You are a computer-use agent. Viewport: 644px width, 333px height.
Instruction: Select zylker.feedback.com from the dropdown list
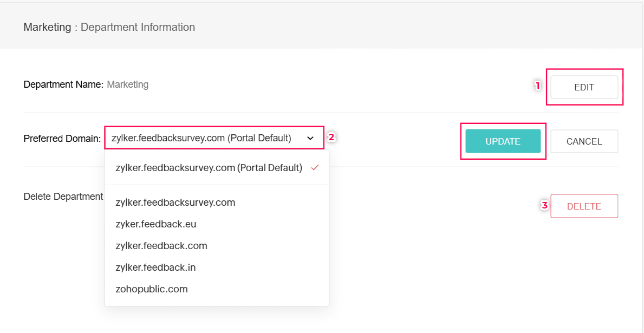pyautogui.click(x=161, y=246)
